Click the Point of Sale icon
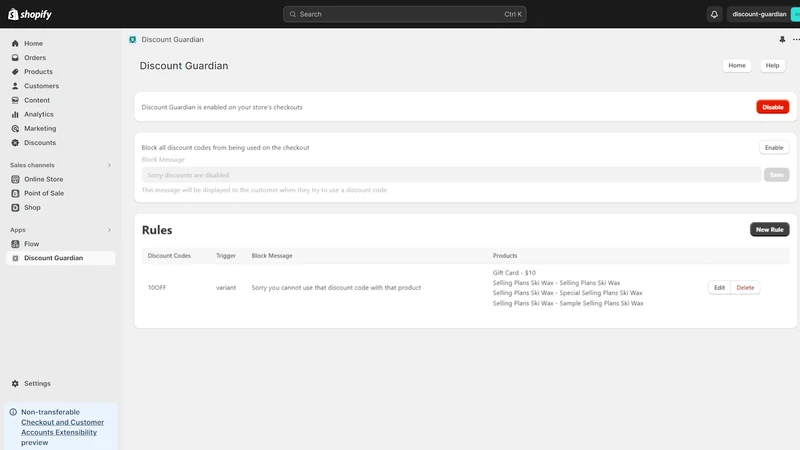 (15, 193)
